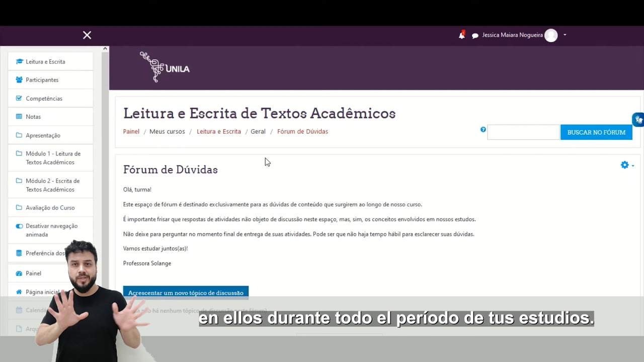This screenshot has width=644, height=362.
Task: Click the Notas grid icon
Action: click(x=19, y=117)
